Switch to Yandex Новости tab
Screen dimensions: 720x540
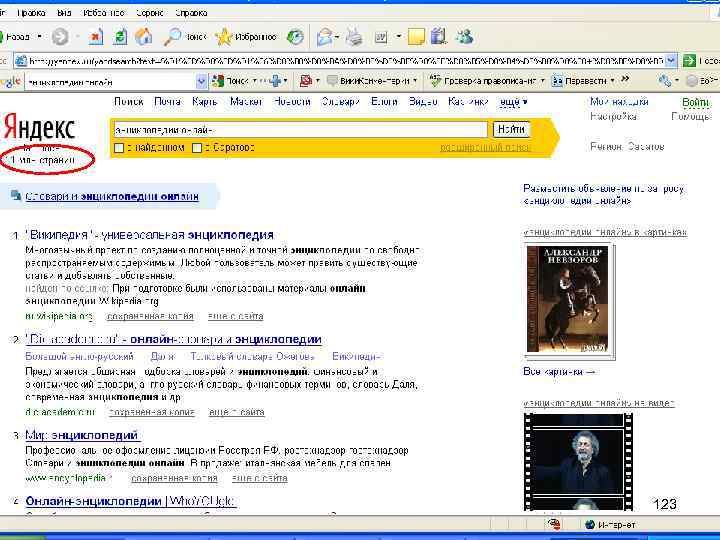pyautogui.click(x=292, y=102)
